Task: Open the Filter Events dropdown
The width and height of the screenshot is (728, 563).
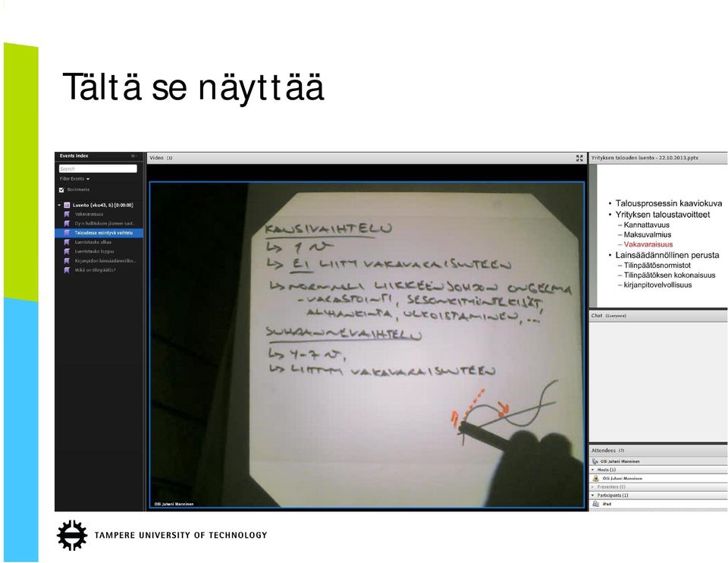Action: [75, 179]
